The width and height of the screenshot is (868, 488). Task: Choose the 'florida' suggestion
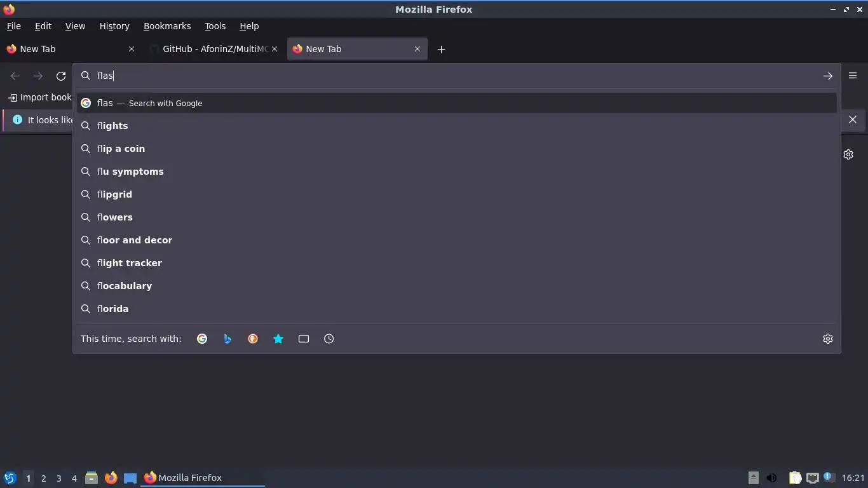coord(456,309)
